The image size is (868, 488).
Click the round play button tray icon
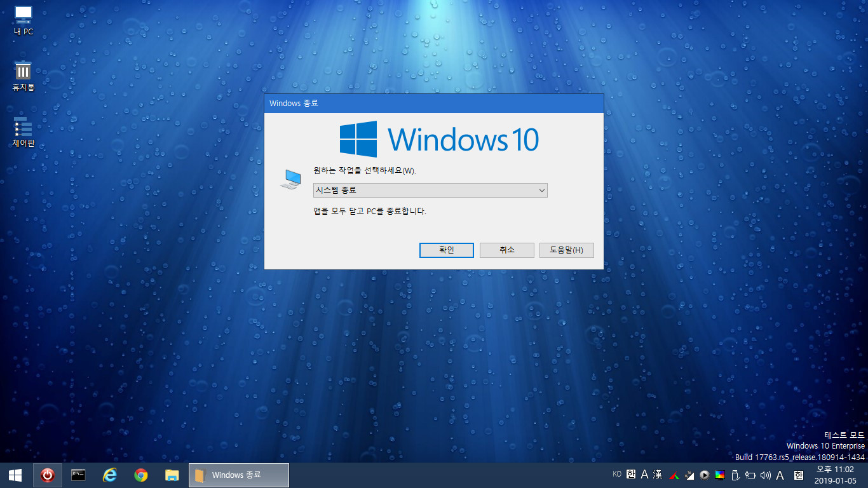(x=705, y=475)
